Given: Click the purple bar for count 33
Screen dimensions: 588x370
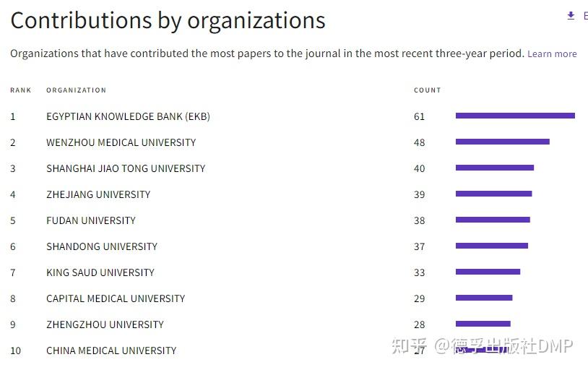Looking at the screenshot, I should point(488,272).
